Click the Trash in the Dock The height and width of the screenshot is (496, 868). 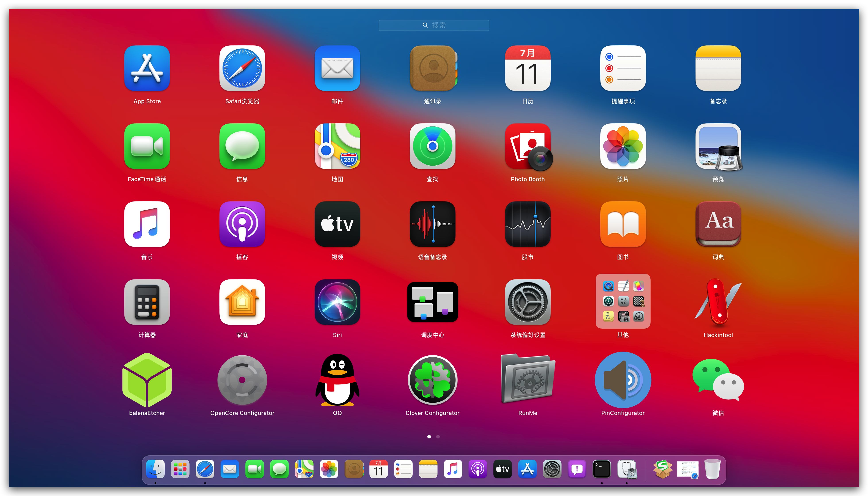(x=712, y=469)
